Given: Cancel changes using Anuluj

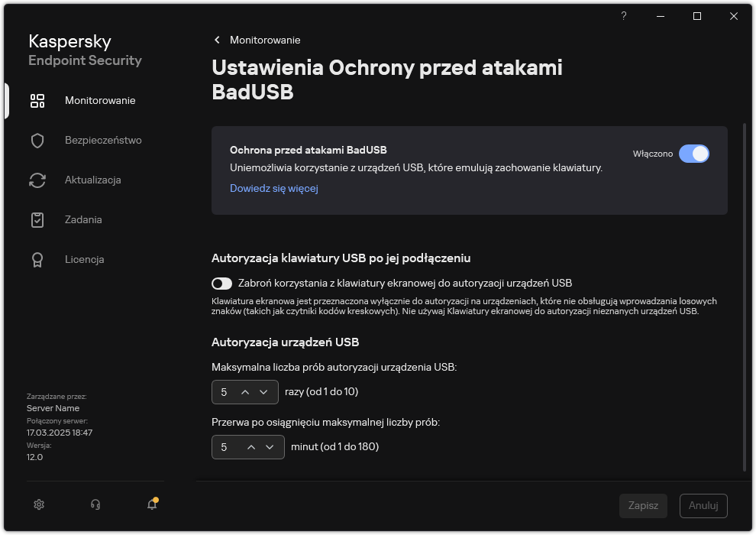Looking at the screenshot, I should pos(703,505).
